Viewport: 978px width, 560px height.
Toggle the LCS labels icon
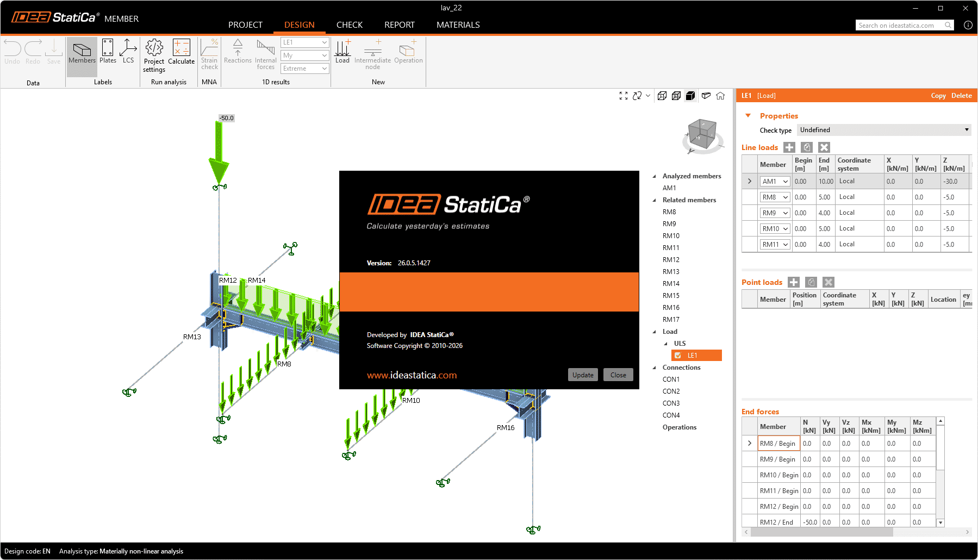128,52
